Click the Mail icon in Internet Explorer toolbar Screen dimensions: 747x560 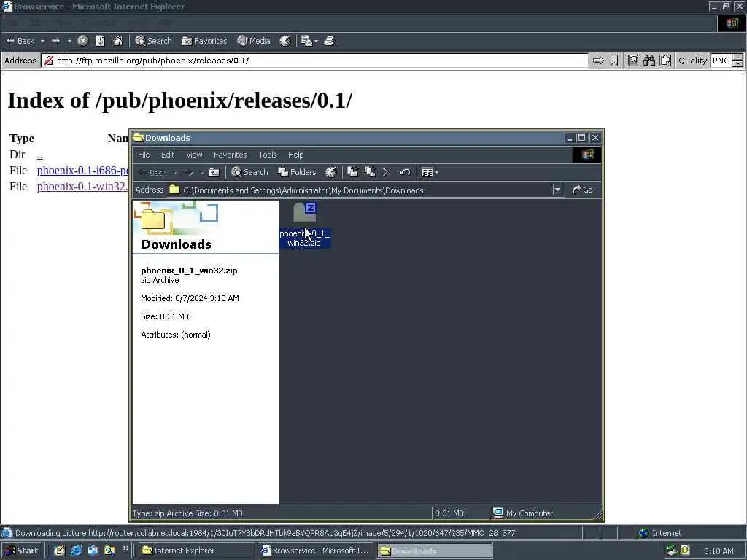point(307,41)
